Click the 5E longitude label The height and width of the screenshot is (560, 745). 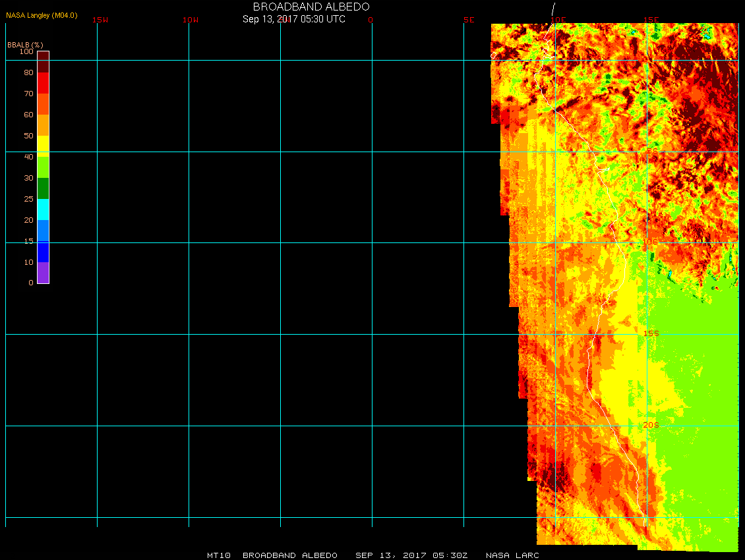point(469,20)
